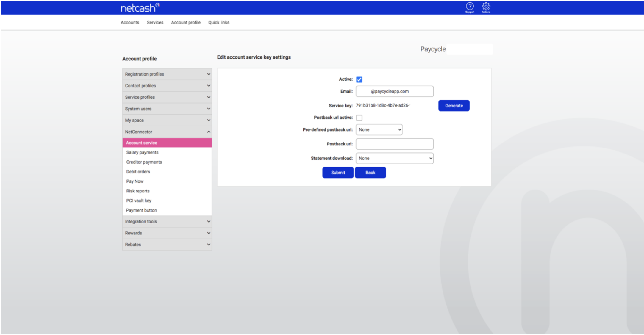Click the Generate service key button
Image resolution: width=644 pixels, height=335 pixels.
(x=454, y=106)
